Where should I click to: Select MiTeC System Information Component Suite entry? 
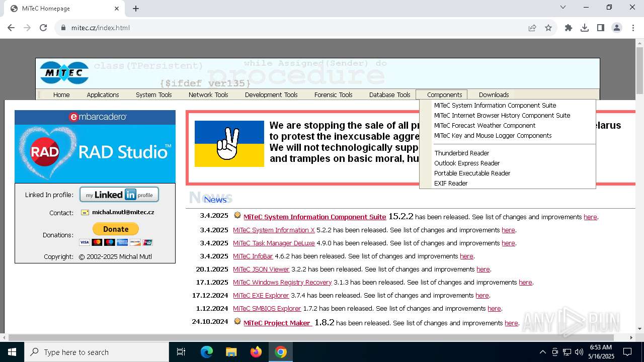495,106
